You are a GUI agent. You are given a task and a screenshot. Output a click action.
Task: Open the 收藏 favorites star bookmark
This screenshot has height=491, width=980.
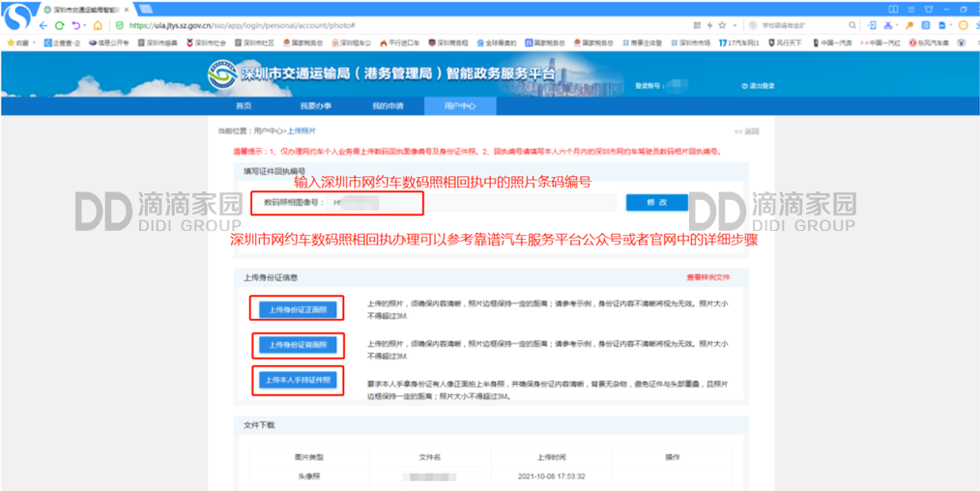click(x=17, y=43)
